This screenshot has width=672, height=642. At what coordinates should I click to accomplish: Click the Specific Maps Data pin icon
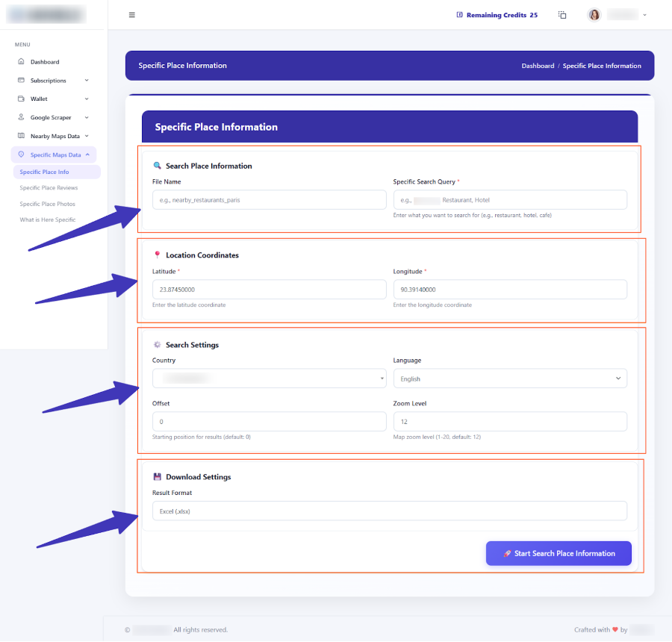[x=22, y=154]
